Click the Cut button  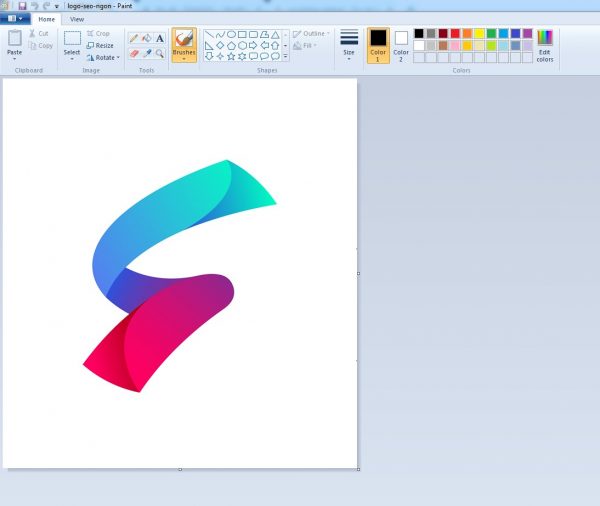pyautogui.click(x=39, y=34)
